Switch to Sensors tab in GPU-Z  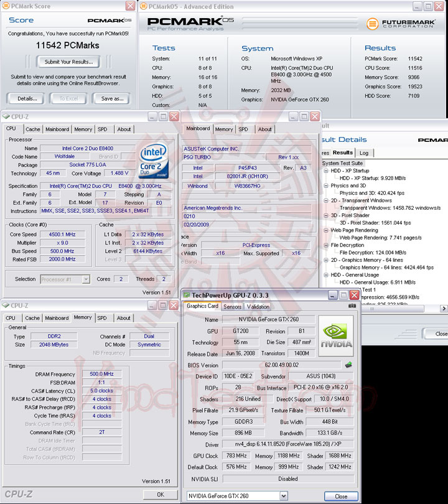click(232, 307)
